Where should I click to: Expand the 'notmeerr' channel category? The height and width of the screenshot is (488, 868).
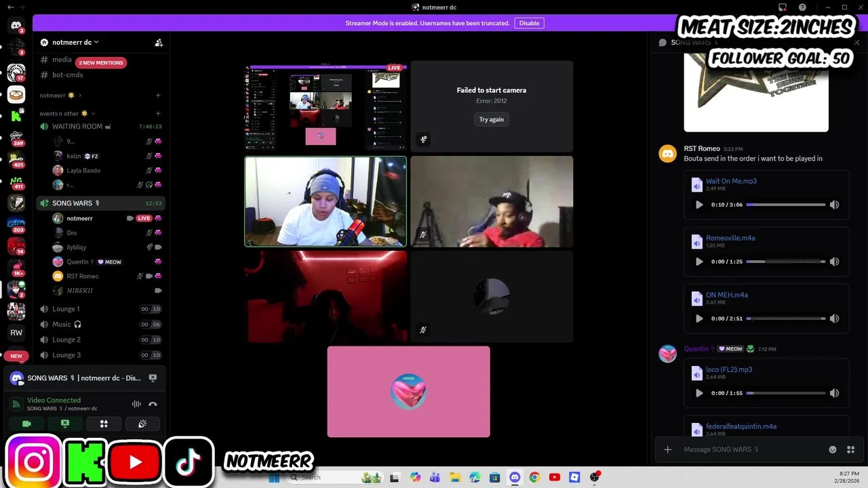tap(60, 96)
